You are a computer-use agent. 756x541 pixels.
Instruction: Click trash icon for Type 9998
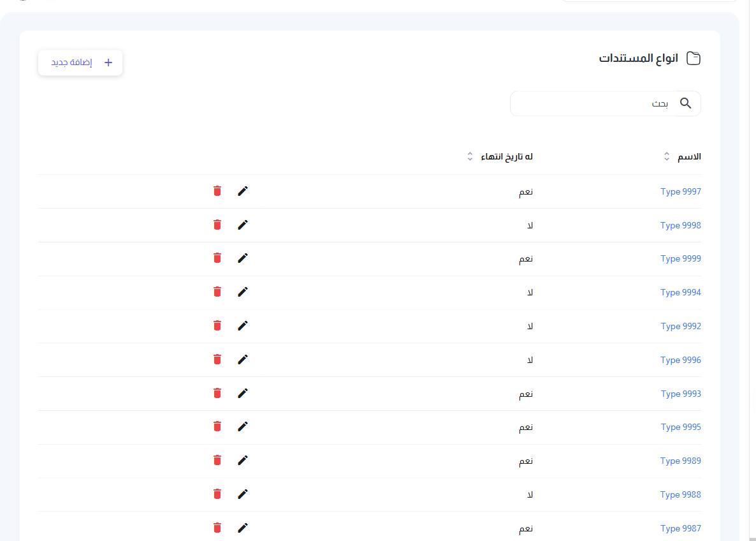pyautogui.click(x=217, y=225)
